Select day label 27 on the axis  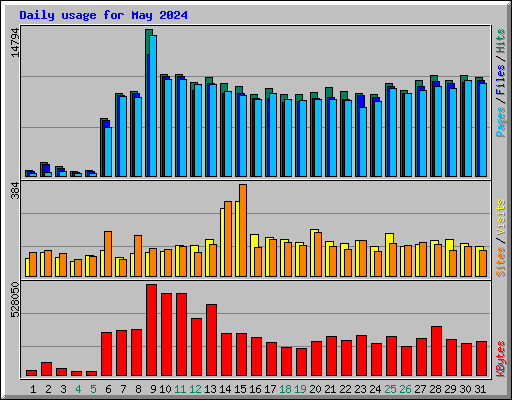(420, 389)
